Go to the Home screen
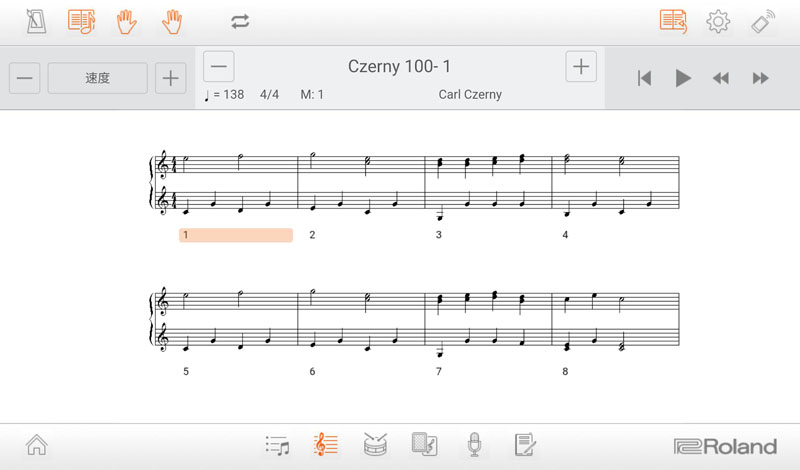The image size is (800, 470). (37, 445)
